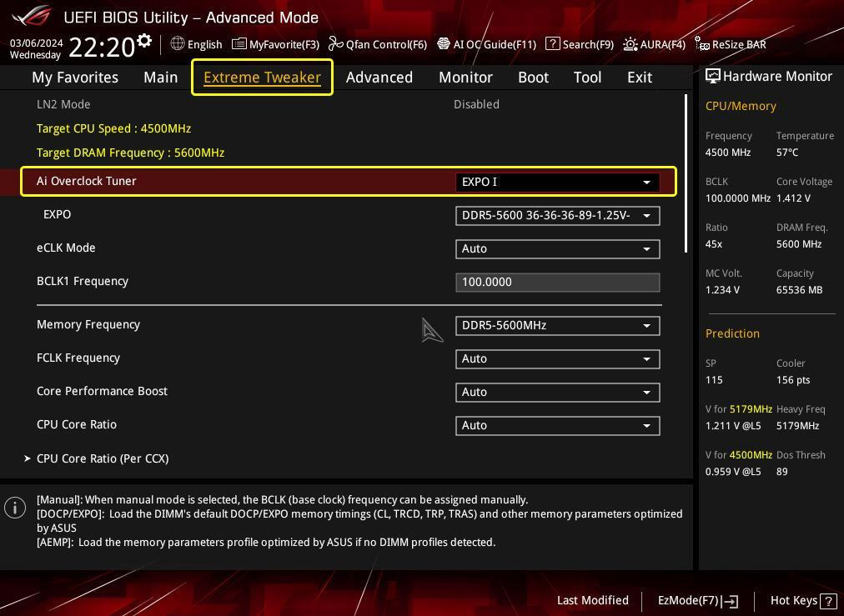Click Last Modified in bottom bar
844x616 pixels.
592,600
